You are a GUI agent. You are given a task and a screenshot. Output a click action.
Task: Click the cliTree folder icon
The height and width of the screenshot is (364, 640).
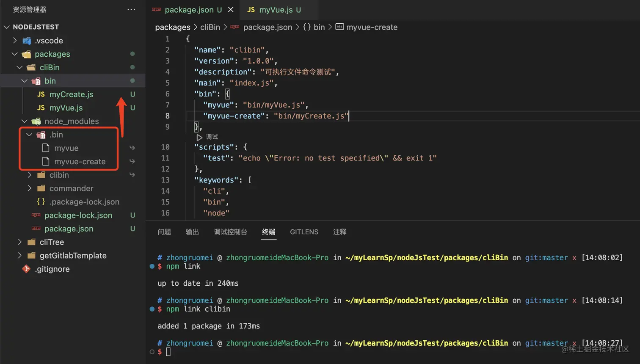point(31,242)
